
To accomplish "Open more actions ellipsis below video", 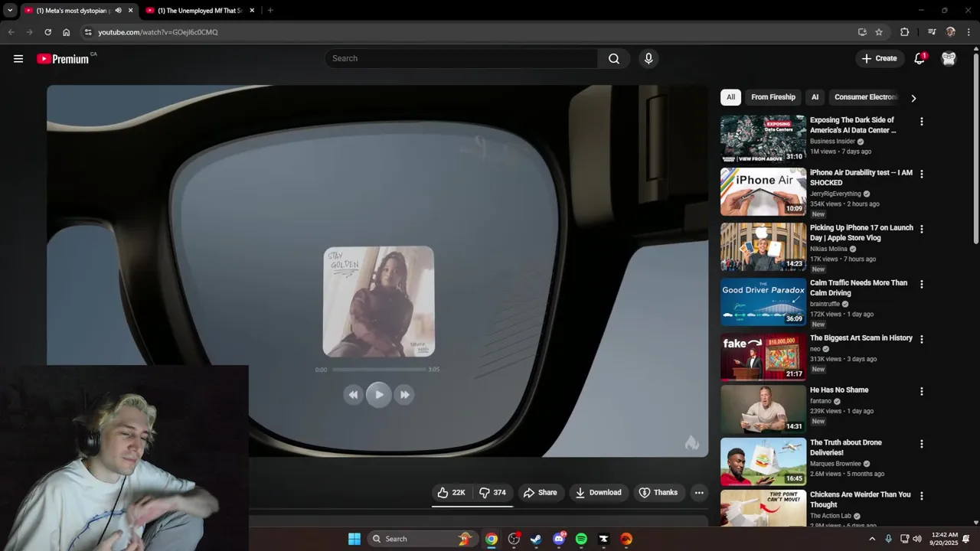I will coord(699,492).
